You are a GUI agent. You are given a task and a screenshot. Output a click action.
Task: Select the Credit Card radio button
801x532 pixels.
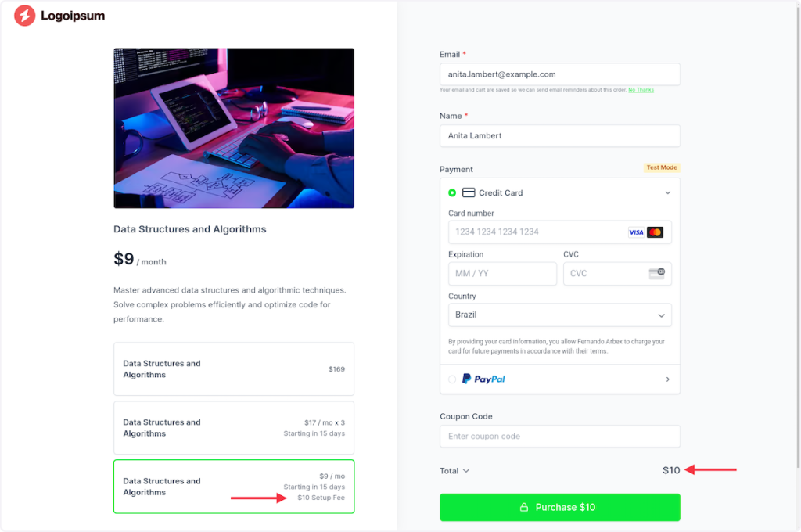[x=452, y=192]
